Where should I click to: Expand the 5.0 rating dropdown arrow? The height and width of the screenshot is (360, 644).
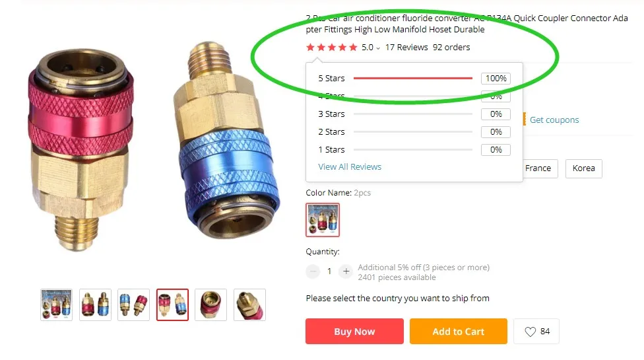tap(378, 48)
